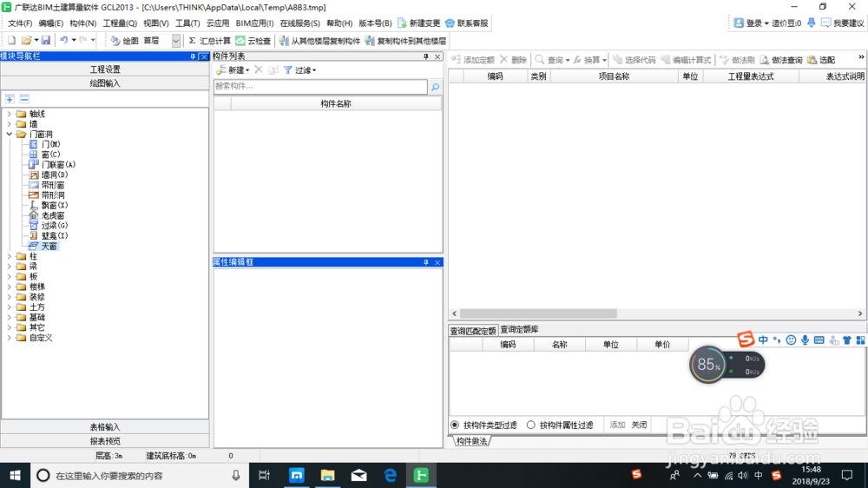Switch to the 查询定额库 tab
868x488 pixels.
point(519,330)
